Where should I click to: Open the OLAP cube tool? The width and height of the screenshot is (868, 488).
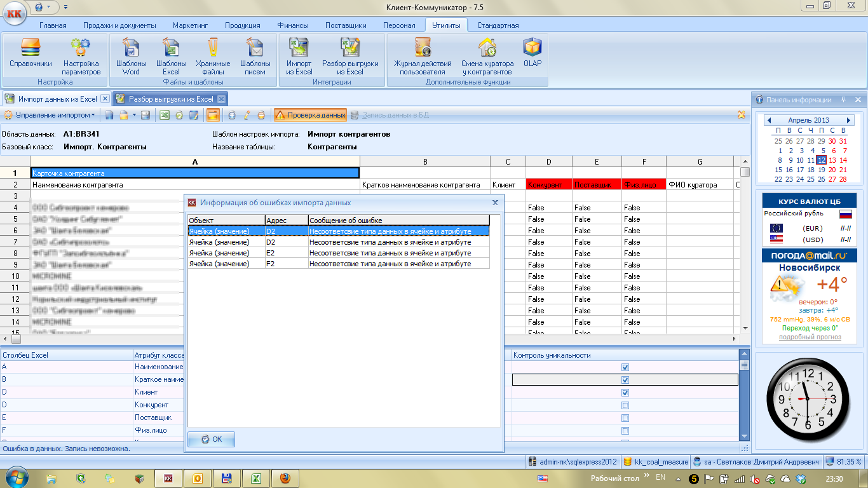[x=532, y=52]
